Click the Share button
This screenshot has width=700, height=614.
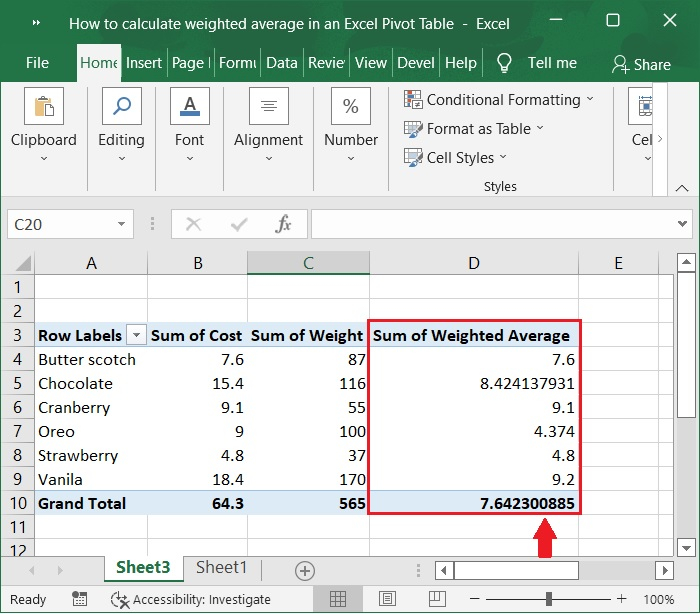point(641,64)
